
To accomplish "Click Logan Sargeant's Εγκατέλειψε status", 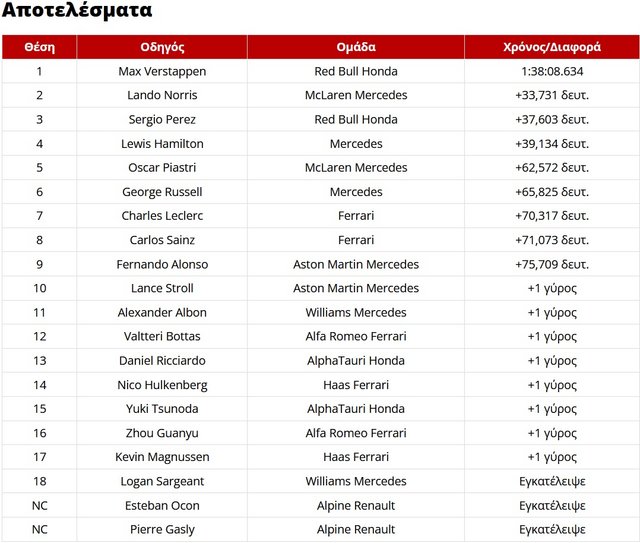I will tap(552, 481).
